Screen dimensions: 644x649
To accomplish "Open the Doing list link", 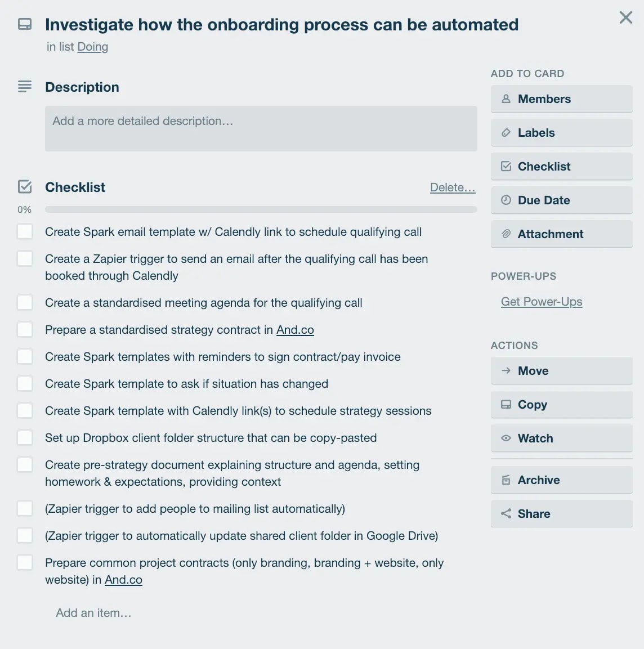I will click(x=92, y=47).
